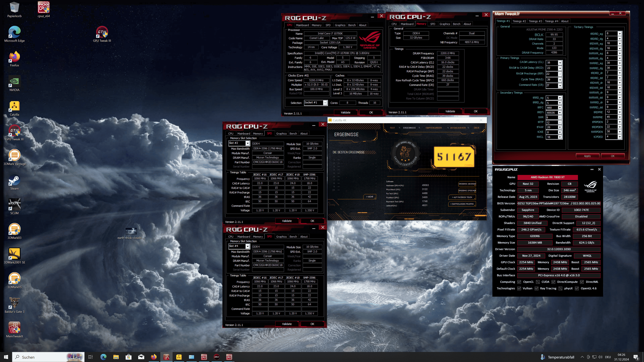Open File Explorer from the taskbar
This screenshot has height=362, width=644.
pyautogui.click(x=116, y=357)
